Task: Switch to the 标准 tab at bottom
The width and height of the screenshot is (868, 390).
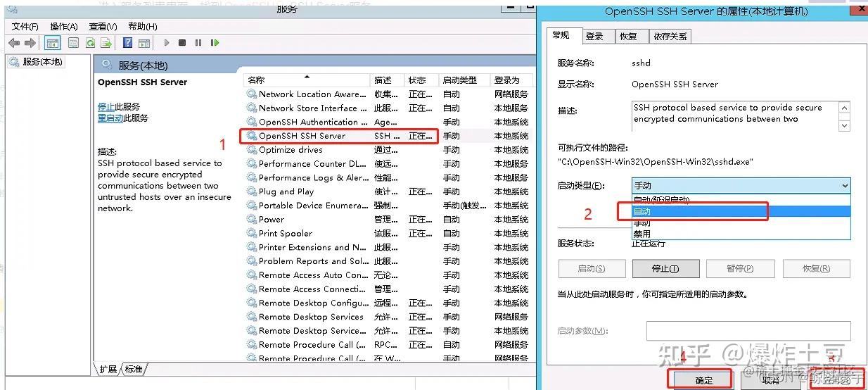Action: click(x=133, y=369)
